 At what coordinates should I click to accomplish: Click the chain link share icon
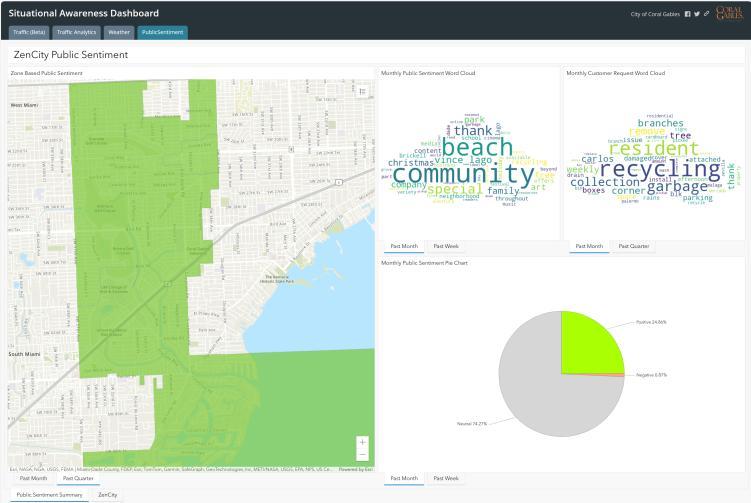coord(706,14)
